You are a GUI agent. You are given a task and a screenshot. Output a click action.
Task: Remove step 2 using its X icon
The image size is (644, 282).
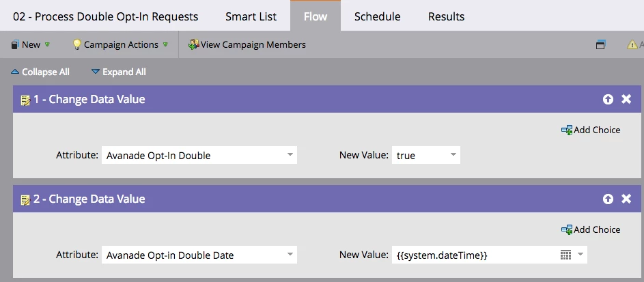point(626,199)
